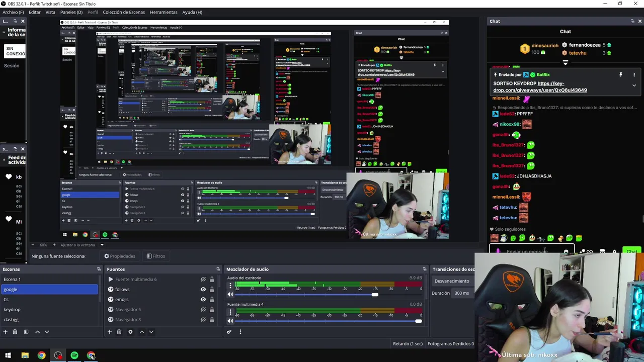Expand the chat leaderboard below dinosaurioh
Viewport: 644px width, 362px height.
(566, 63)
